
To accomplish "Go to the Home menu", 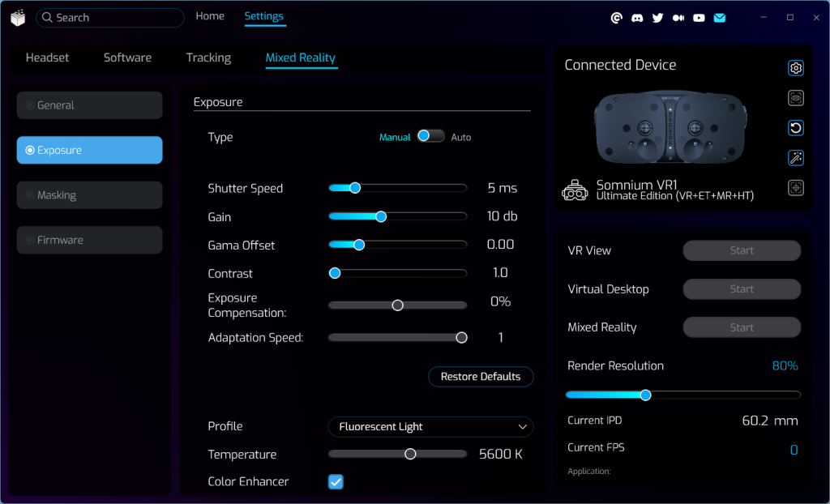I will 210,16.
